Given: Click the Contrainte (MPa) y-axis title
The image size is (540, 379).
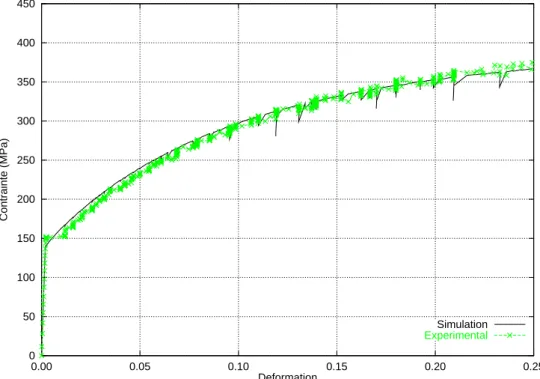Looking at the screenshot, I should click(x=3, y=180).
